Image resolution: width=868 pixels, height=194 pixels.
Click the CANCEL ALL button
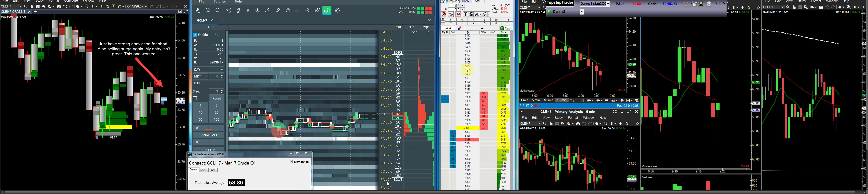pyautogui.click(x=209, y=135)
